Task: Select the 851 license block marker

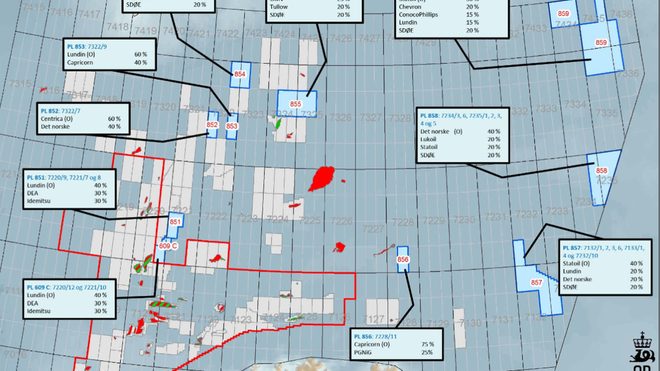Action: pyautogui.click(x=175, y=222)
